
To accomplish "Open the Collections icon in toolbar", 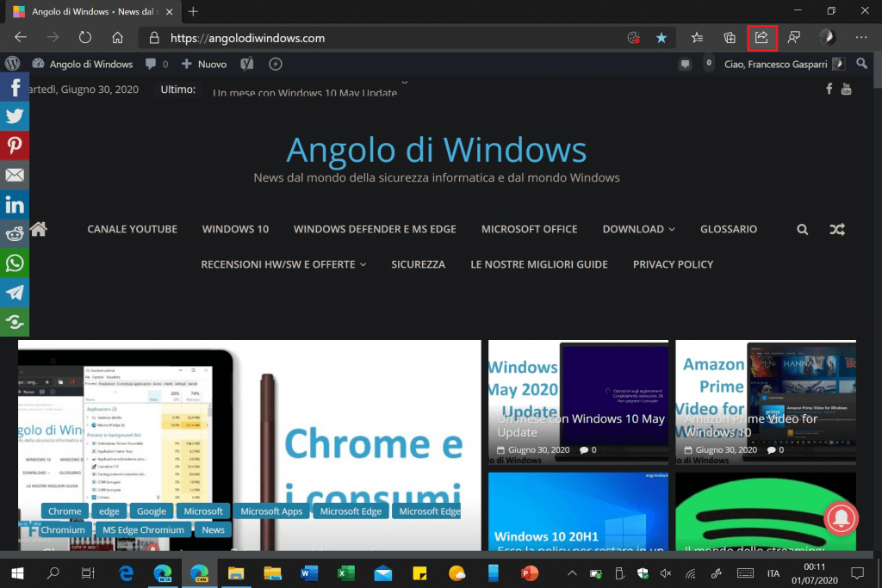I will 730,38.
